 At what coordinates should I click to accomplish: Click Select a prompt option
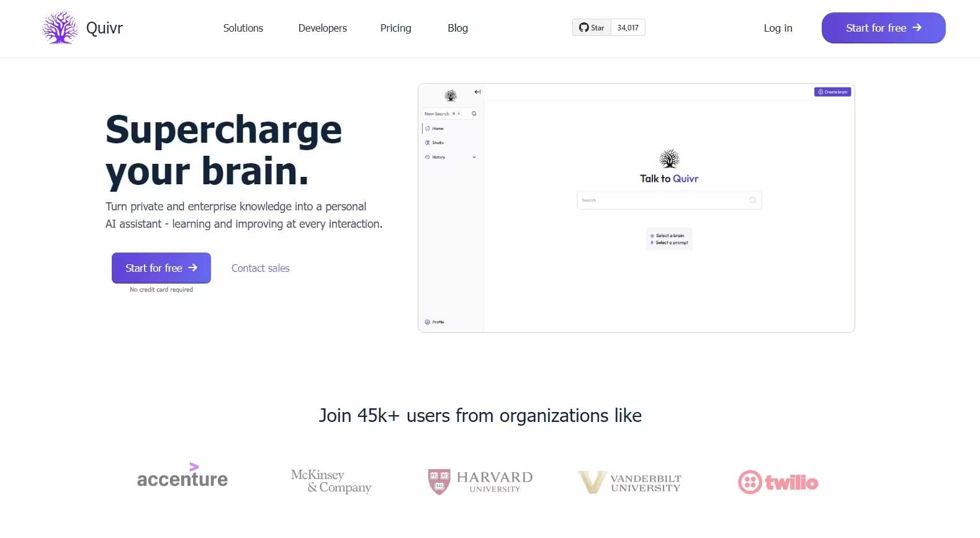coord(669,243)
